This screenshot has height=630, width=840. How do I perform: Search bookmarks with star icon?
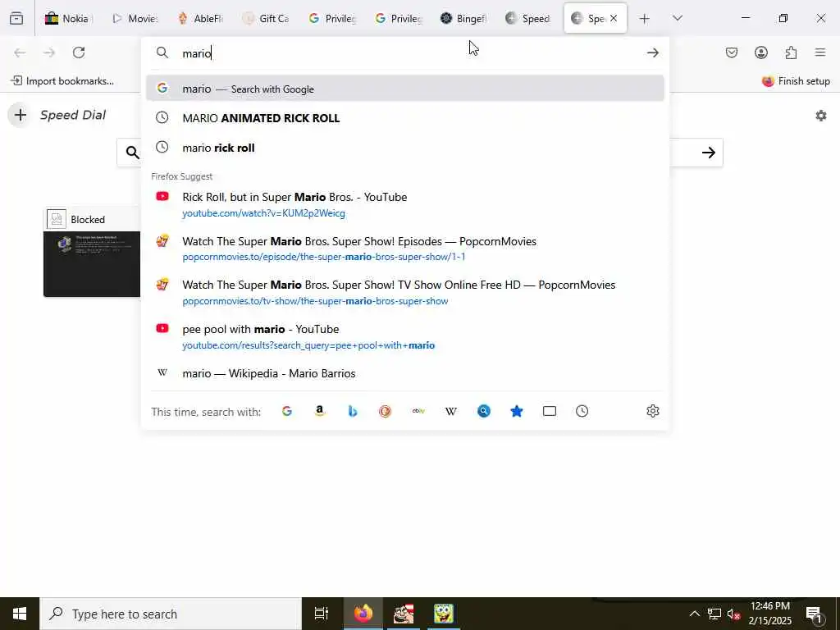pyautogui.click(x=517, y=412)
